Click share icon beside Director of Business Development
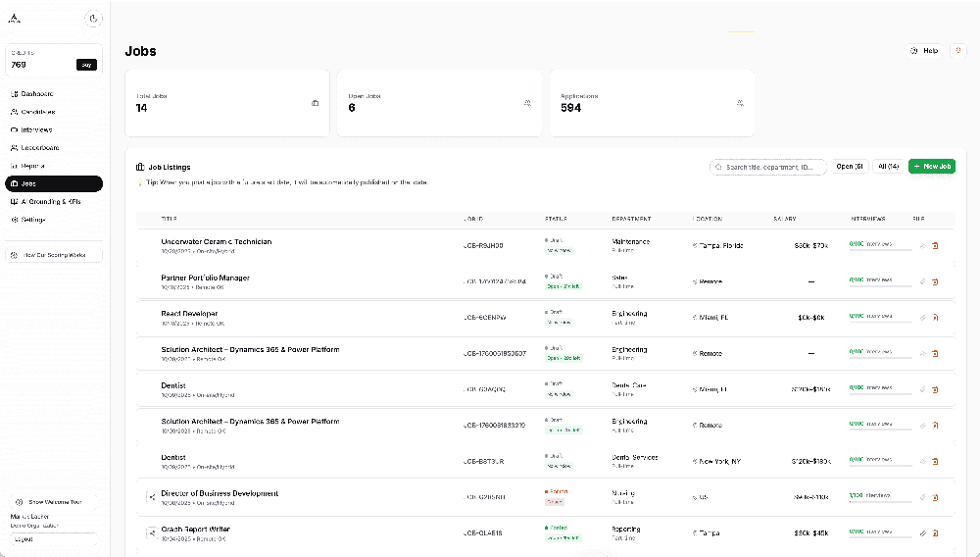This screenshot has width=980, height=557. click(x=151, y=497)
